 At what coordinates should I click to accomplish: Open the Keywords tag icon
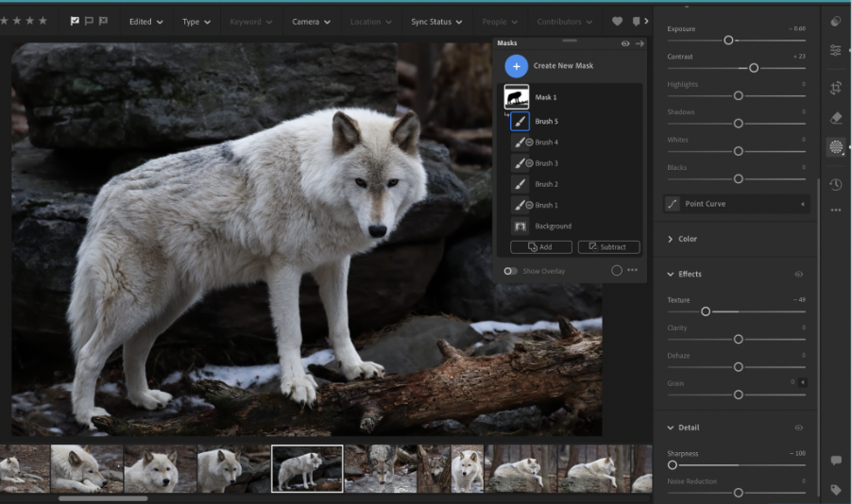[x=836, y=490]
